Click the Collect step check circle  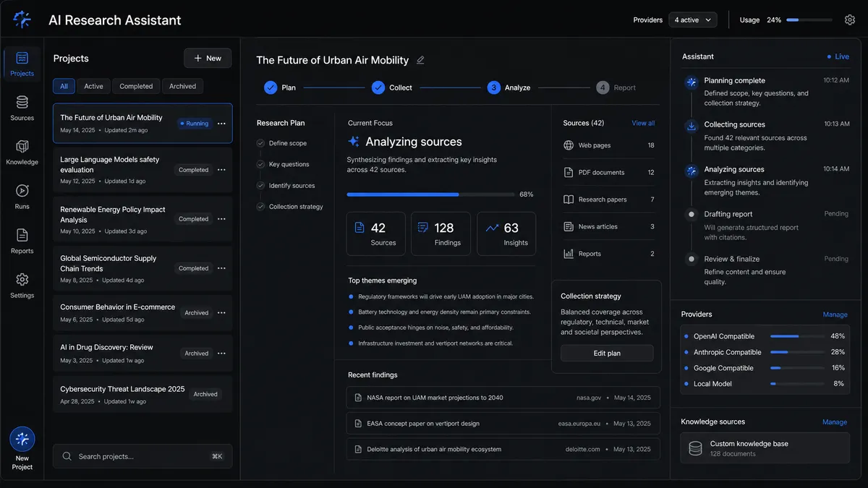point(378,87)
